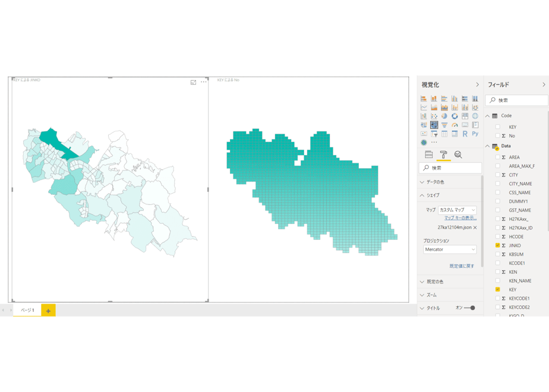Image resolution: width=549 pixels, height=392 pixels.
Task: Open more options ellipsis on JINKO map
Action: 203,82
